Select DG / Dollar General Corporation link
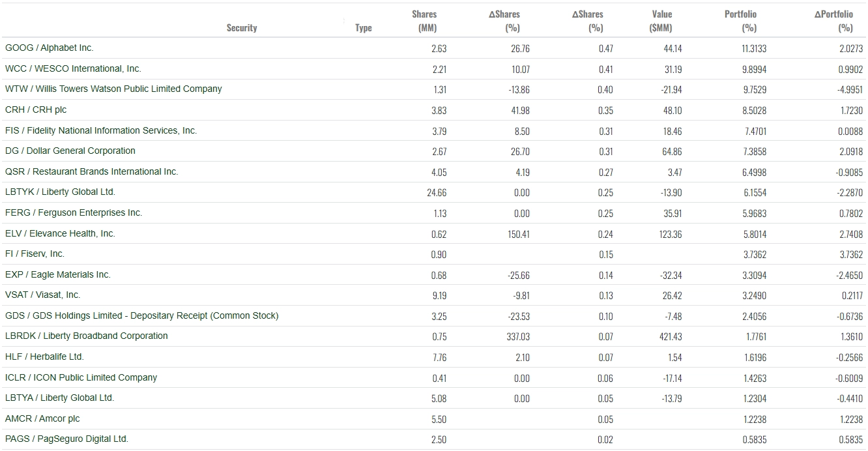The height and width of the screenshot is (451, 868). 70,151
